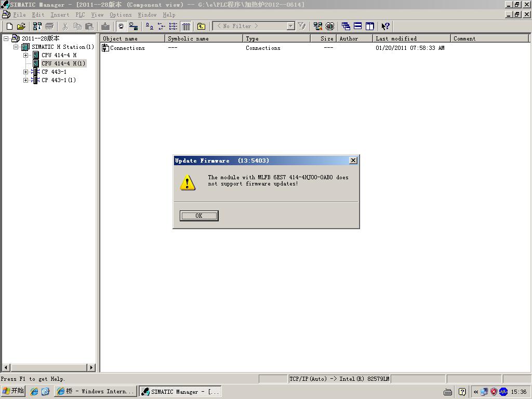Click the SIMATIC Manager document menu icon
532x399 pixels.
6,15
